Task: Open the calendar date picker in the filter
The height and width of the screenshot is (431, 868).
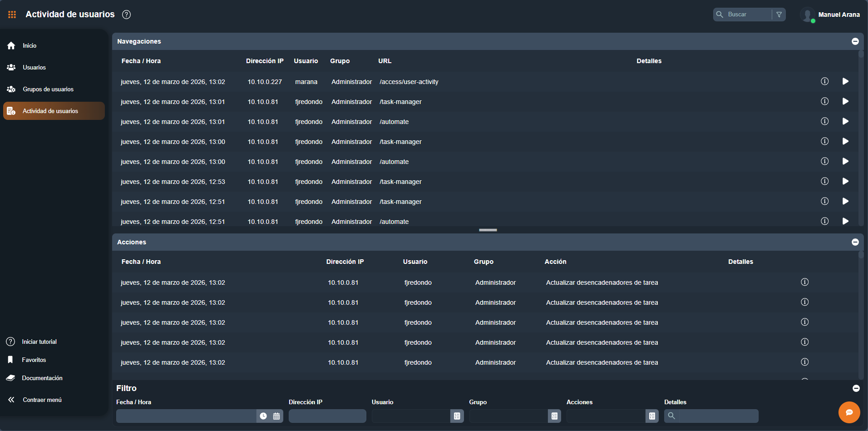Action: (276, 416)
